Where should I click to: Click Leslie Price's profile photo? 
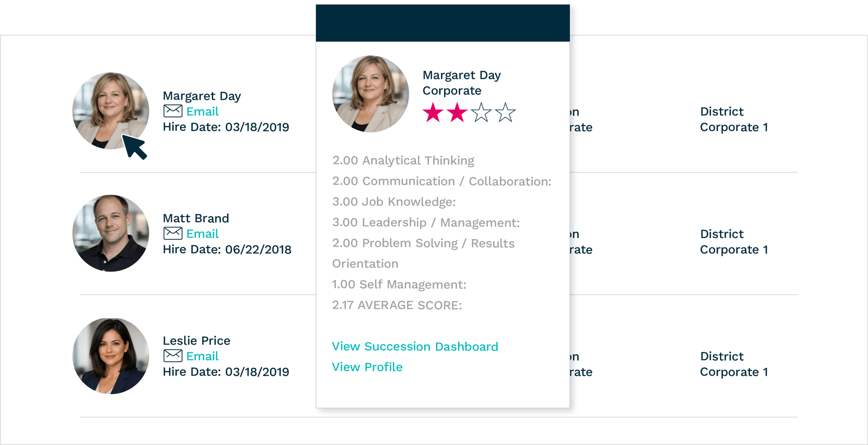coord(111,356)
